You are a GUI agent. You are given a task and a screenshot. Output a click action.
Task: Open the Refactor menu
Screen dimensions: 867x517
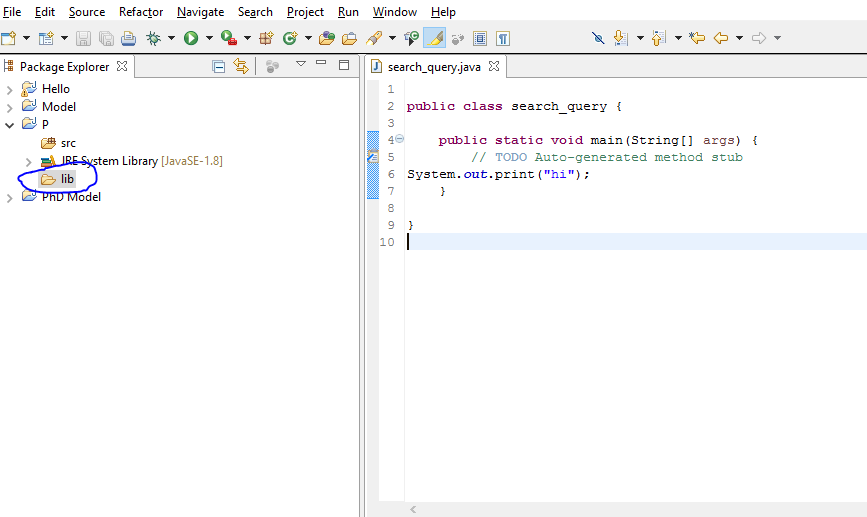[x=141, y=12]
